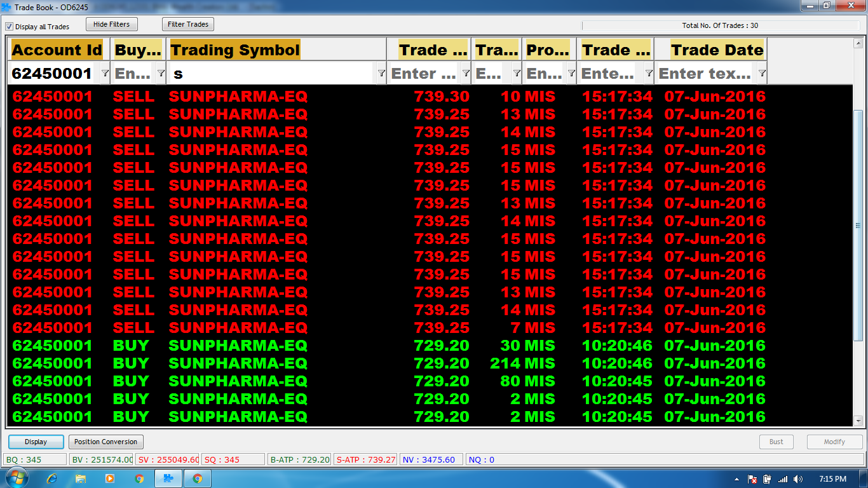868x488 pixels.
Task: Click NQ : 0 status entry
Action: pos(664,459)
